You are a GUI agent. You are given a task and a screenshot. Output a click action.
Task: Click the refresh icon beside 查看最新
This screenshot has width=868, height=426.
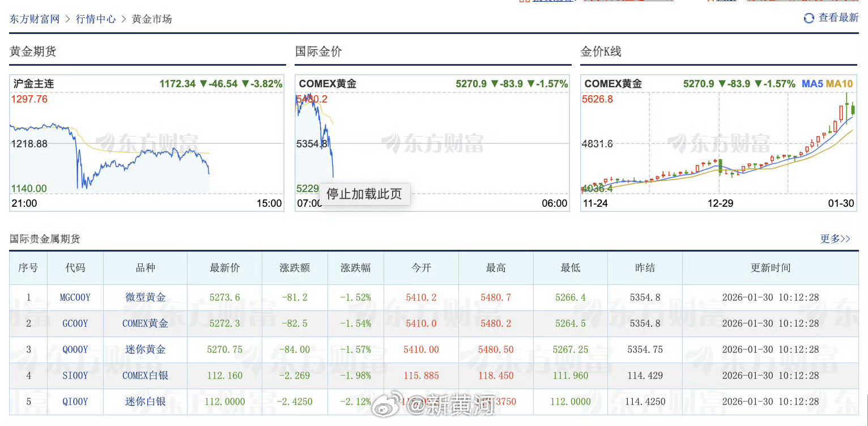click(807, 18)
